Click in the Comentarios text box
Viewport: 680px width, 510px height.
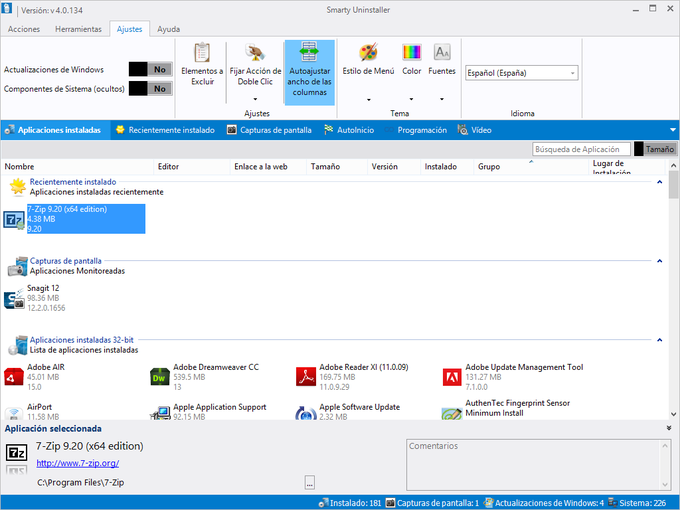[539, 465]
